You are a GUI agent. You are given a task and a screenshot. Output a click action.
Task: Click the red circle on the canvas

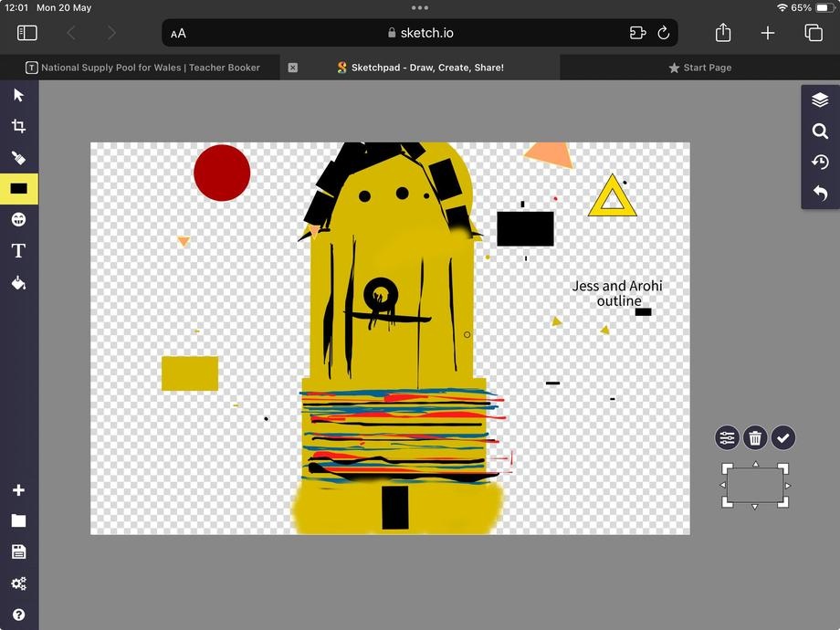[x=222, y=173]
